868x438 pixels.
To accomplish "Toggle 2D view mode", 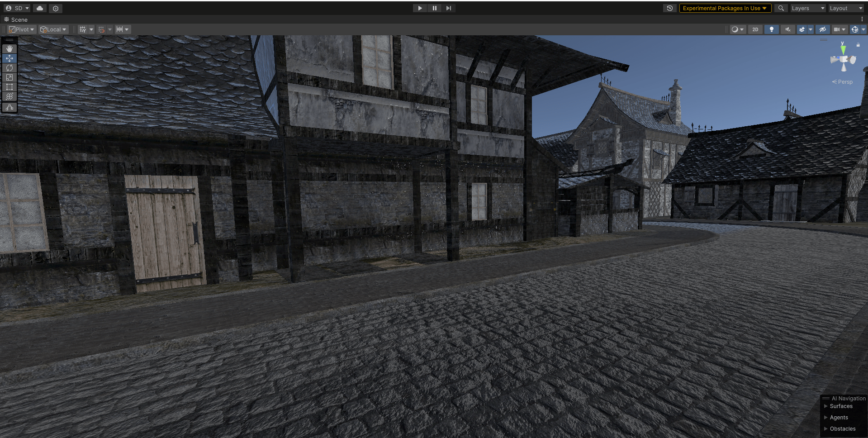I will click(755, 29).
